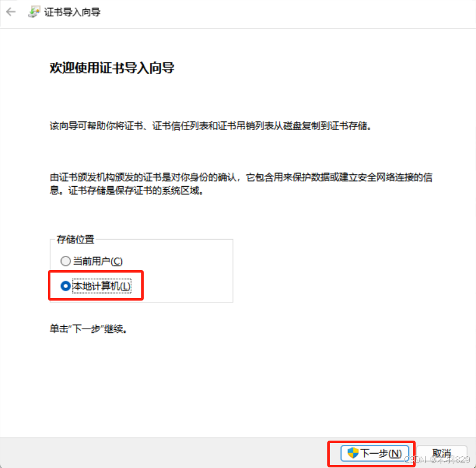Select the 本地计算机(L) radio button circle
This screenshot has height=468, width=476.
click(65, 286)
